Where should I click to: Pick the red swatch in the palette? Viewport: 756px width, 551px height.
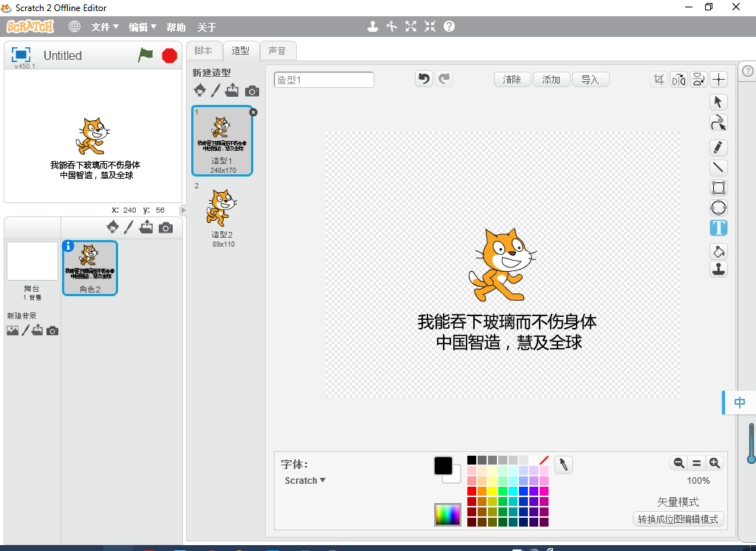472,491
